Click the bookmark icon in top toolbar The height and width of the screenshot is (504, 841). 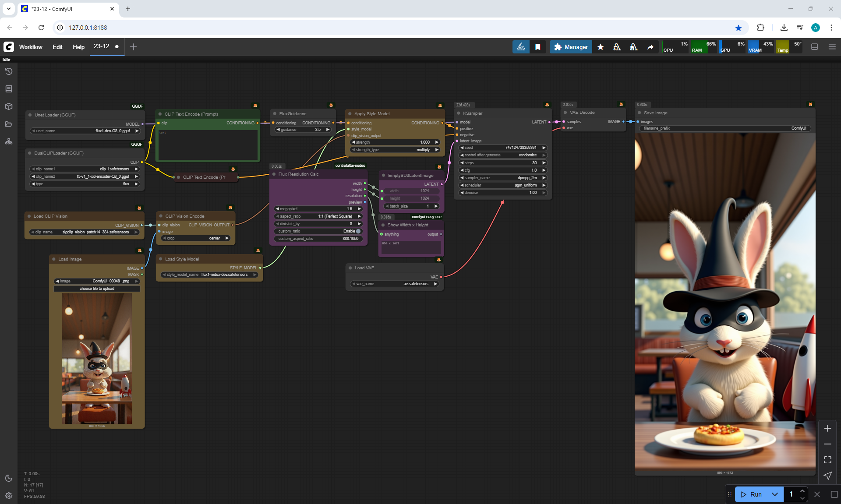tap(538, 47)
